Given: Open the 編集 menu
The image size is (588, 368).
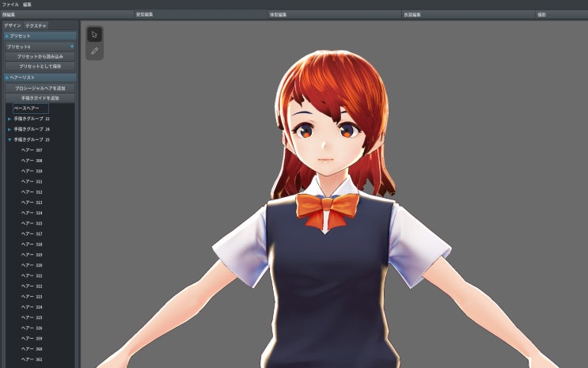Looking at the screenshot, I should click(x=27, y=5).
